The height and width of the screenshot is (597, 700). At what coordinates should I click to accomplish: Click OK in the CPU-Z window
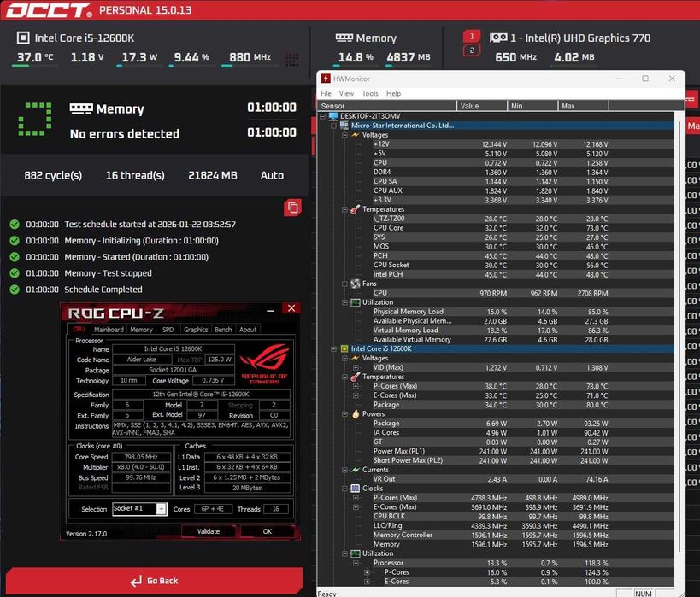click(x=267, y=531)
